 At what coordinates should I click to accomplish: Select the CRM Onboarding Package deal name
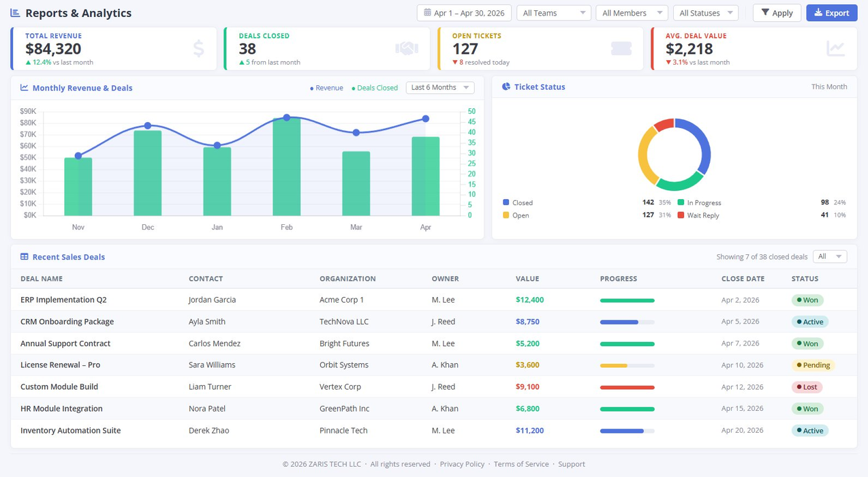(67, 322)
